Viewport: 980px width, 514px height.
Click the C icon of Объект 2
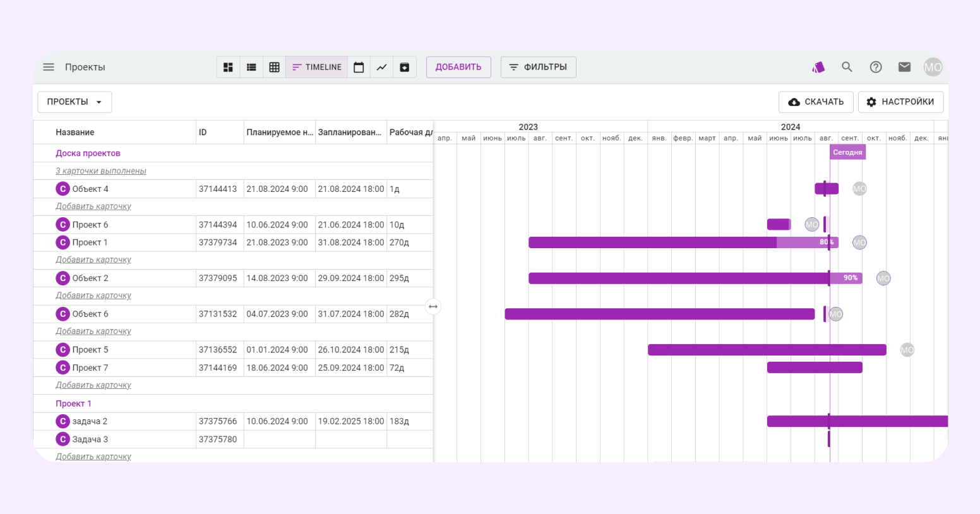click(63, 278)
